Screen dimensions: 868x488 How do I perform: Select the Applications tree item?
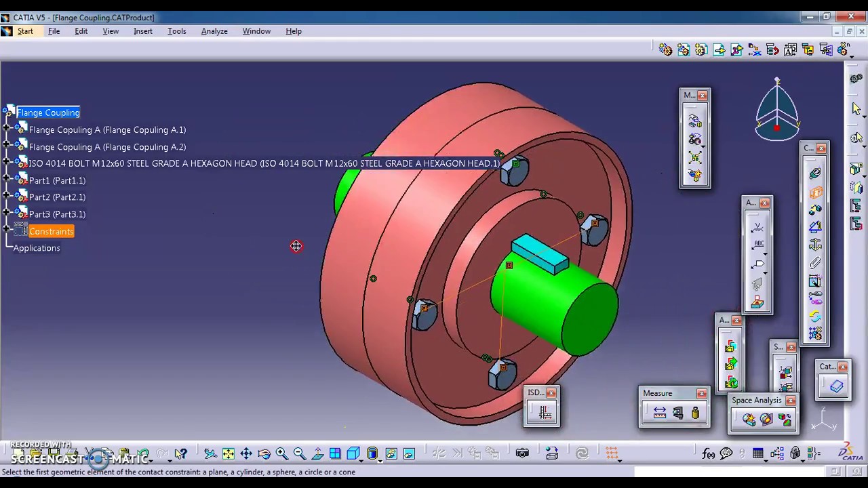point(37,248)
